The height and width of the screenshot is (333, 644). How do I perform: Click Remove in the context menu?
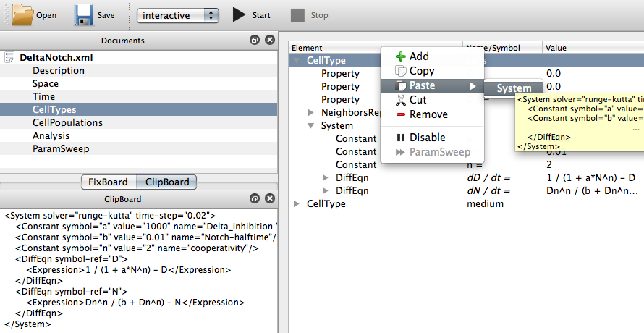click(x=428, y=114)
